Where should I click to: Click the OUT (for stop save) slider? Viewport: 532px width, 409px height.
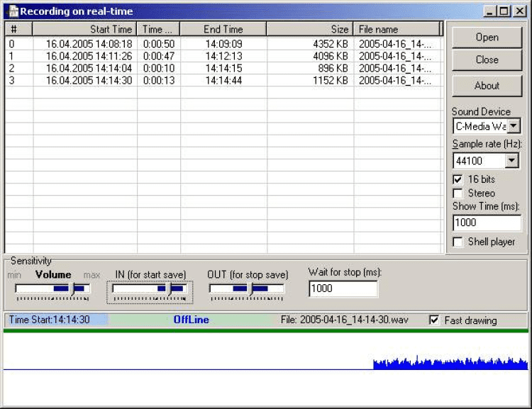[x=247, y=291]
